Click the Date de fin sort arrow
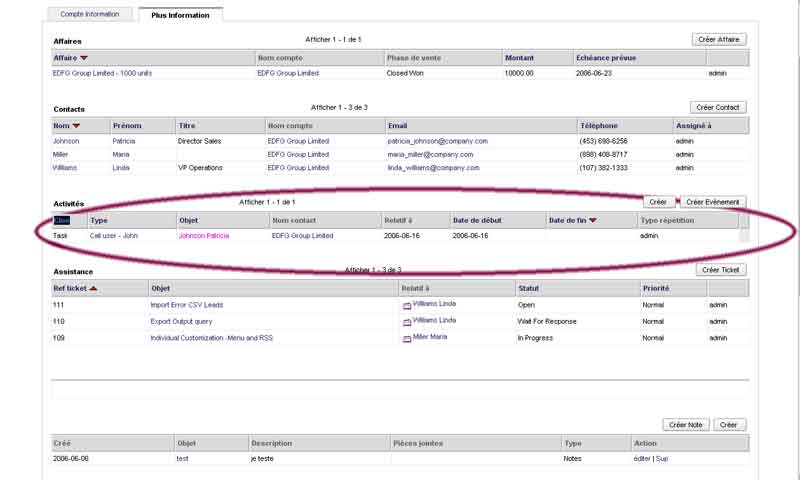The width and height of the screenshot is (800, 480). 592,220
